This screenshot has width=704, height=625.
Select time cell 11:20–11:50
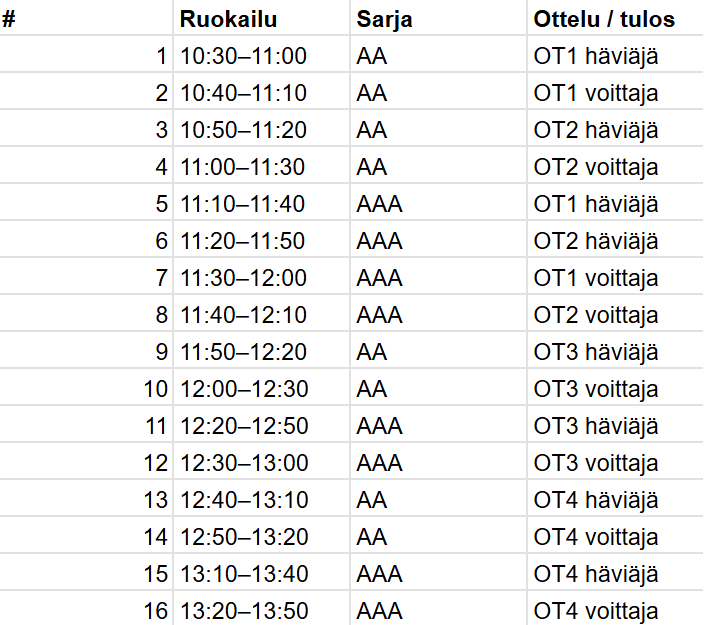261,239
